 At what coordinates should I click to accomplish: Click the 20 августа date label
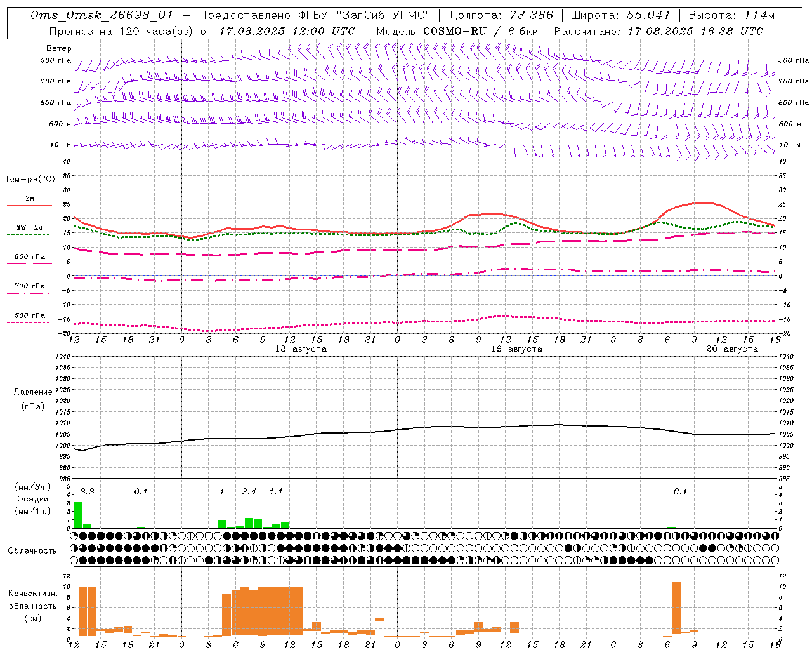point(732,349)
